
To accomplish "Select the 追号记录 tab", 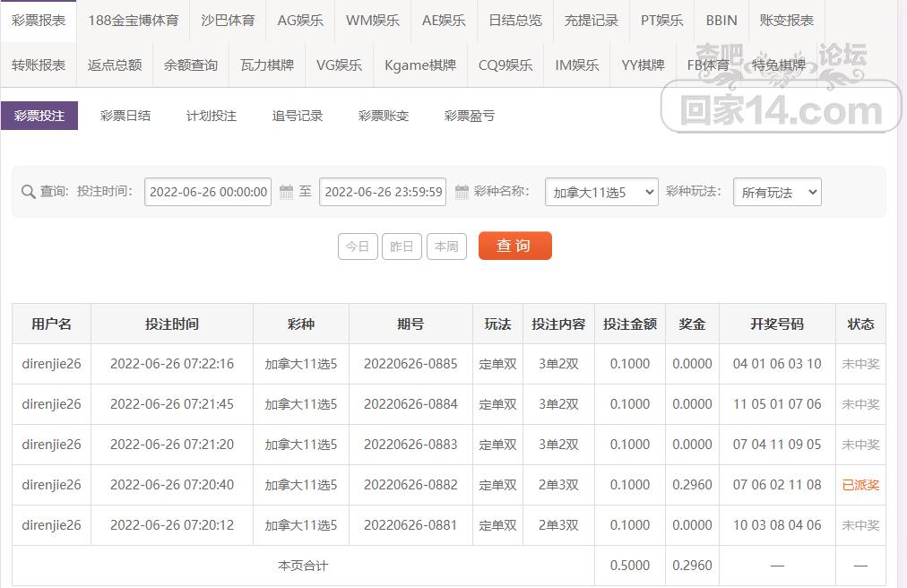I will coord(298,116).
